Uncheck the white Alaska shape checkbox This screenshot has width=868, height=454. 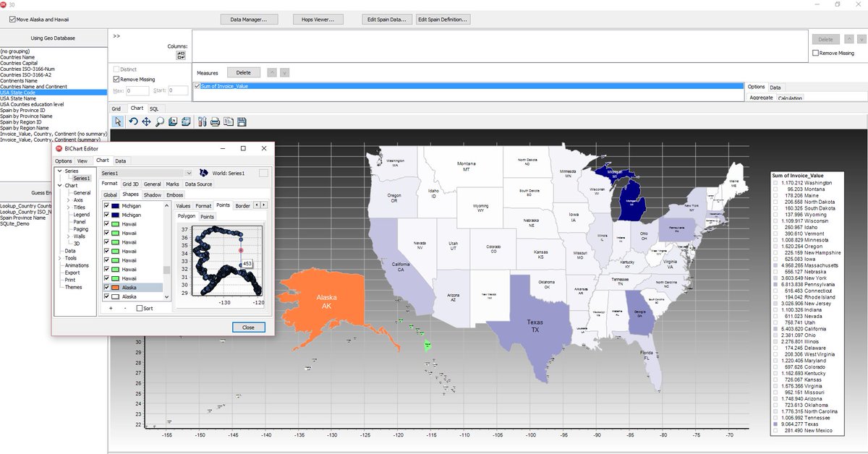pos(108,296)
